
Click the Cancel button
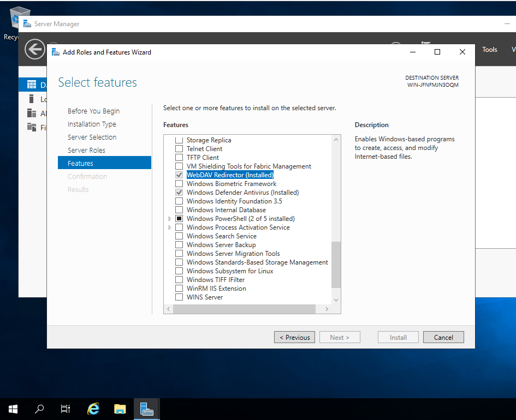[443, 337]
